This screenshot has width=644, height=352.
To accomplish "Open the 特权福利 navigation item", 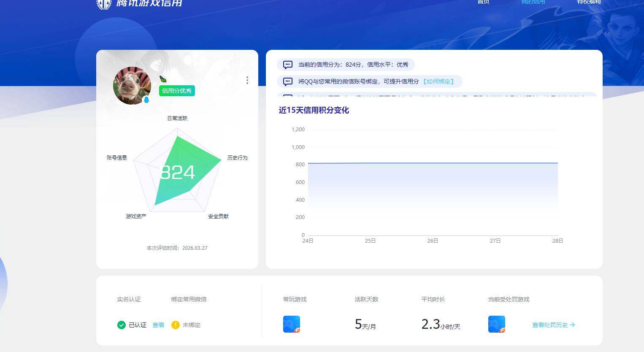I will 589,2.
